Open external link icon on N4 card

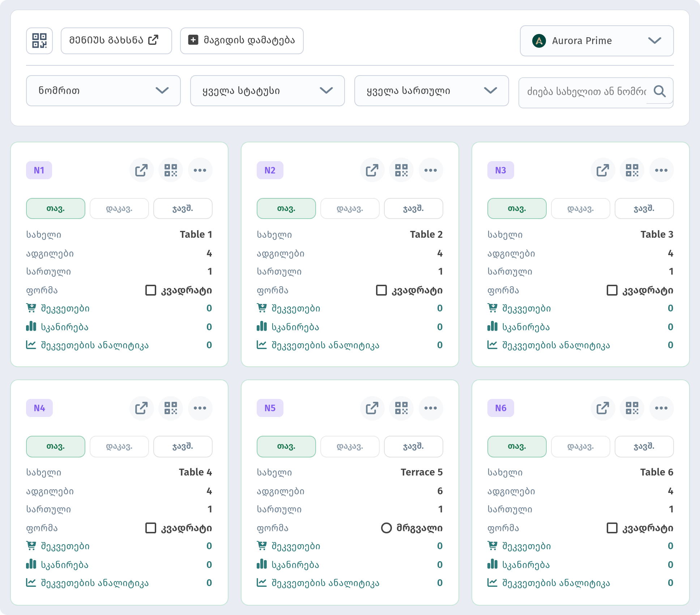coord(141,408)
